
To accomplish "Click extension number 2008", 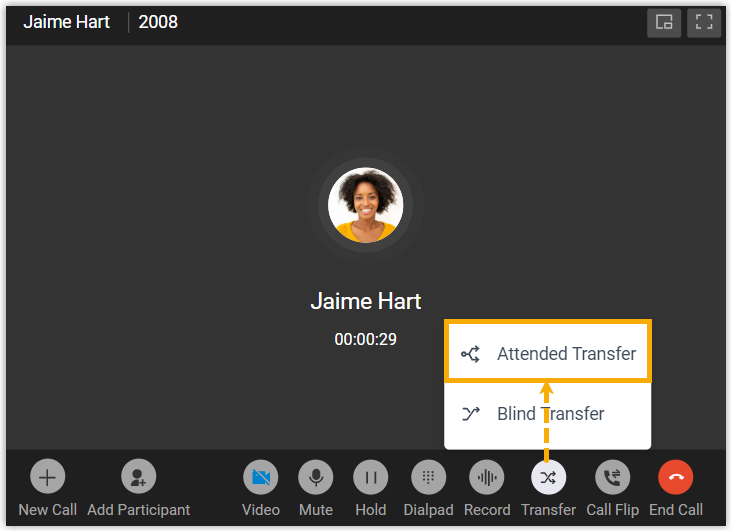I will (x=158, y=22).
